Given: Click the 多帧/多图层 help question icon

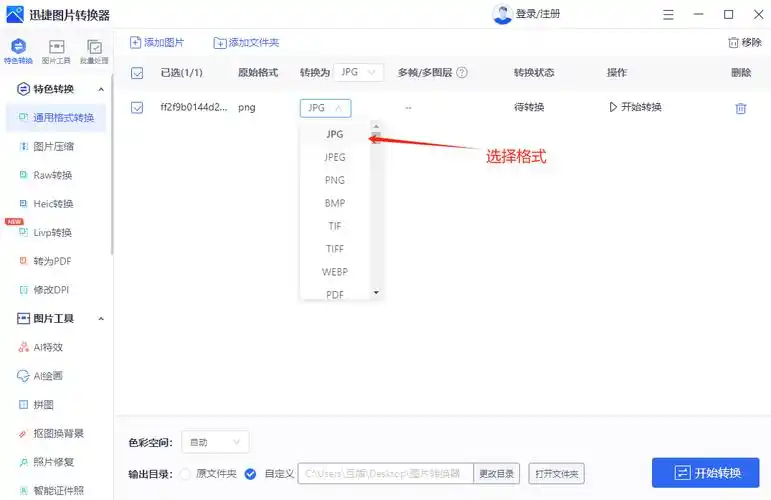Looking at the screenshot, I should point(462,73).
